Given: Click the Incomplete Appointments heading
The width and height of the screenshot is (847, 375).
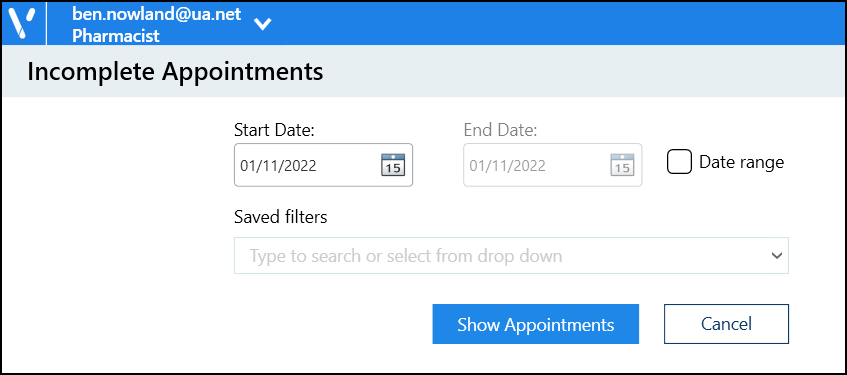Looking at the screenshot, I should pyautogui.click(x=175, y=71).
